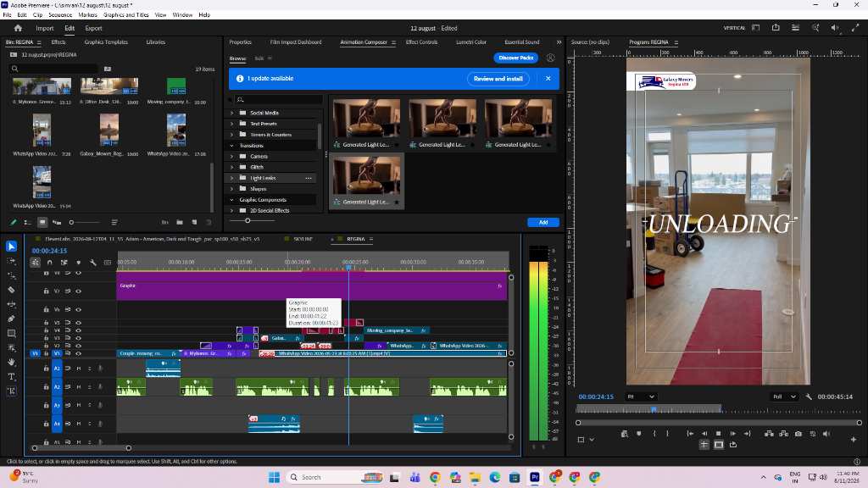The height and width of the screenshot is (488, 868).
Task: Switch to the Lumetri Color tab
Action: coord(471,42)
